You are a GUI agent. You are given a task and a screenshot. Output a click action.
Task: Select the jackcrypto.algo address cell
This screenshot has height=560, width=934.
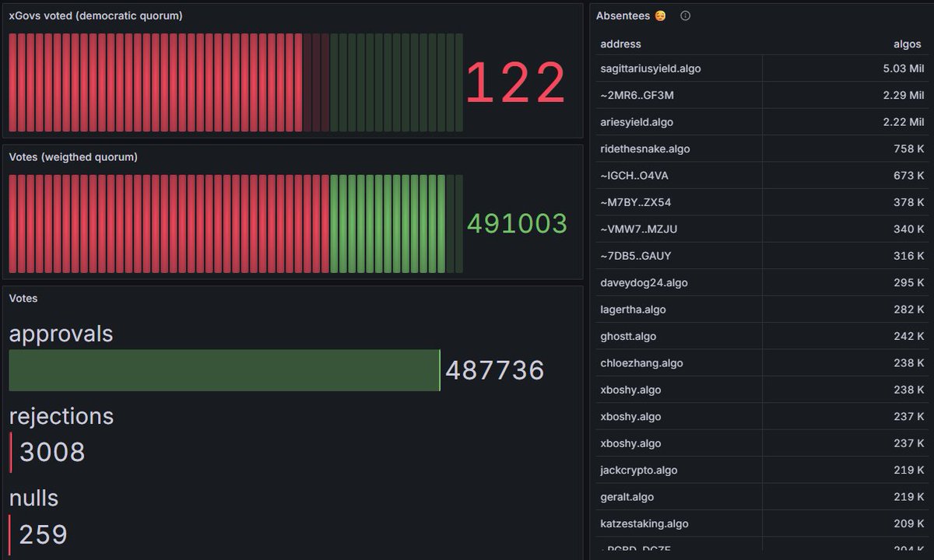coord(679,471)
